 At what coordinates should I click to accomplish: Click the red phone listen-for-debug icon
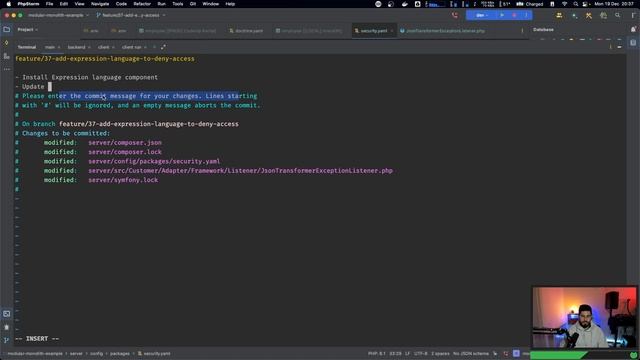[x=455, y=15]
